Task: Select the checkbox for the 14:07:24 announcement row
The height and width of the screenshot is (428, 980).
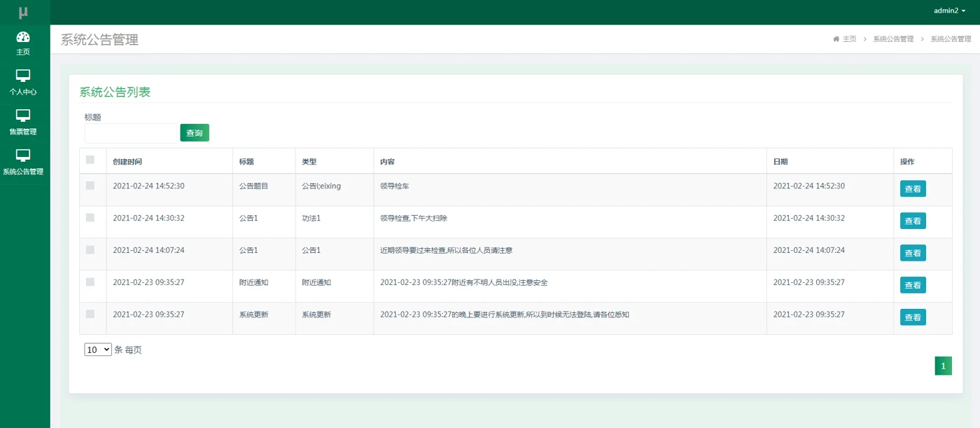Action: (90, 250)
